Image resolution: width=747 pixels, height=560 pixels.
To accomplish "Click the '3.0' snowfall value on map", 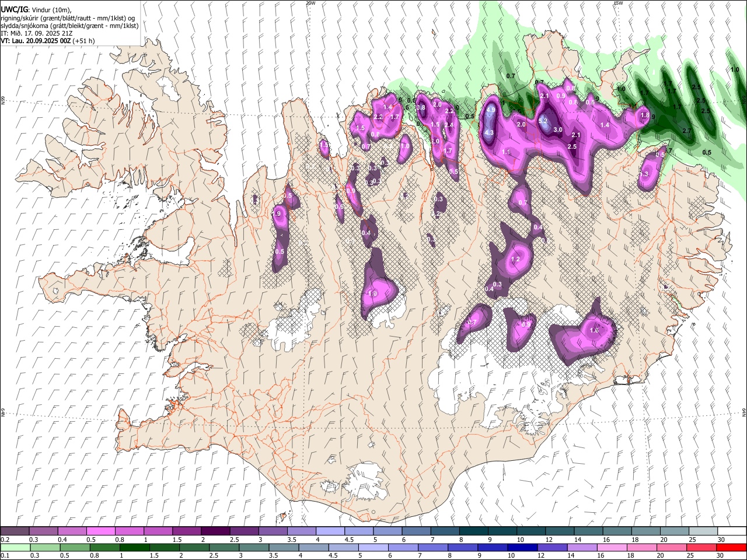I will (x=557, y=130).
